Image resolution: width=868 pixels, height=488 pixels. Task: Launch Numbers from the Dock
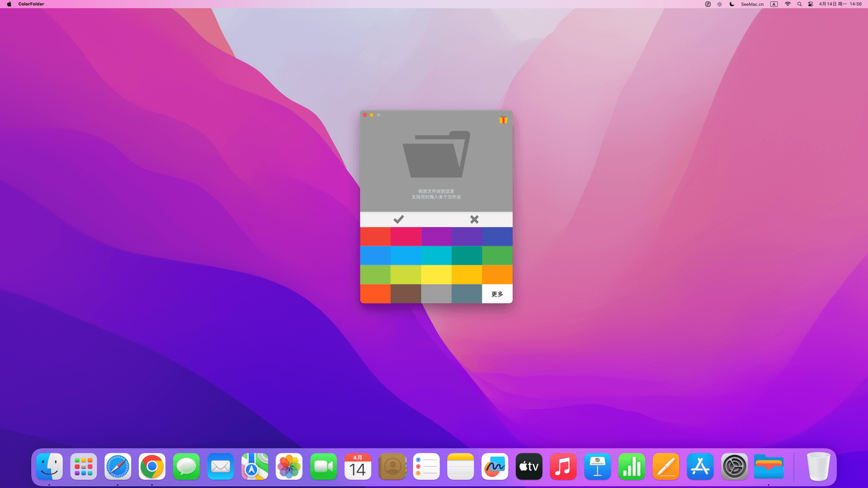click(632, 466)
